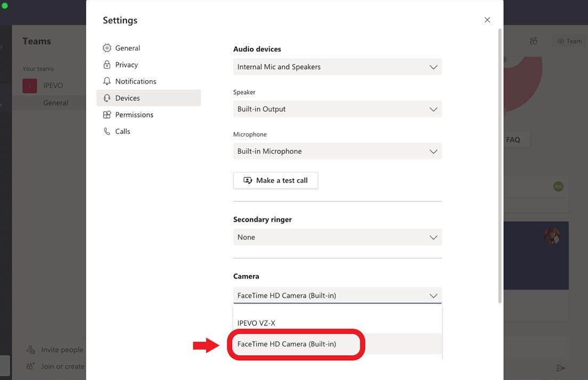The image size is (588, 380).
Task: Close the Settings dialog
Action: coord(487,20)
